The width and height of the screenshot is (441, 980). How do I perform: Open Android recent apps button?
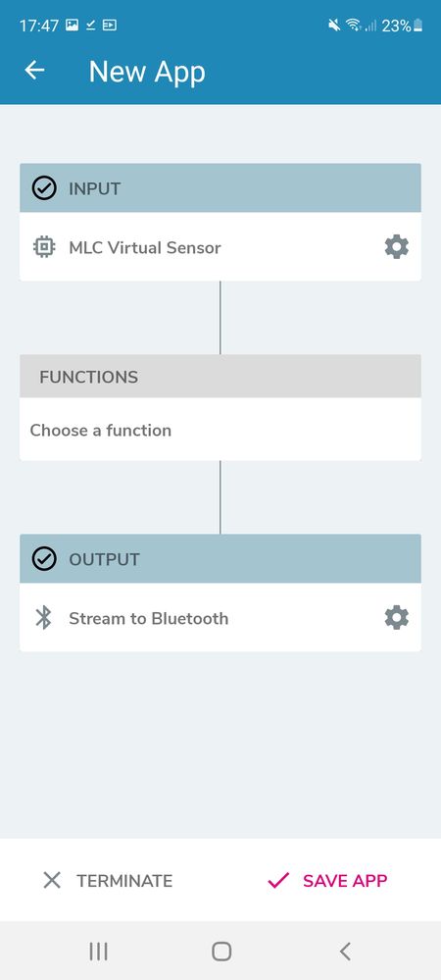click(98, 952)
